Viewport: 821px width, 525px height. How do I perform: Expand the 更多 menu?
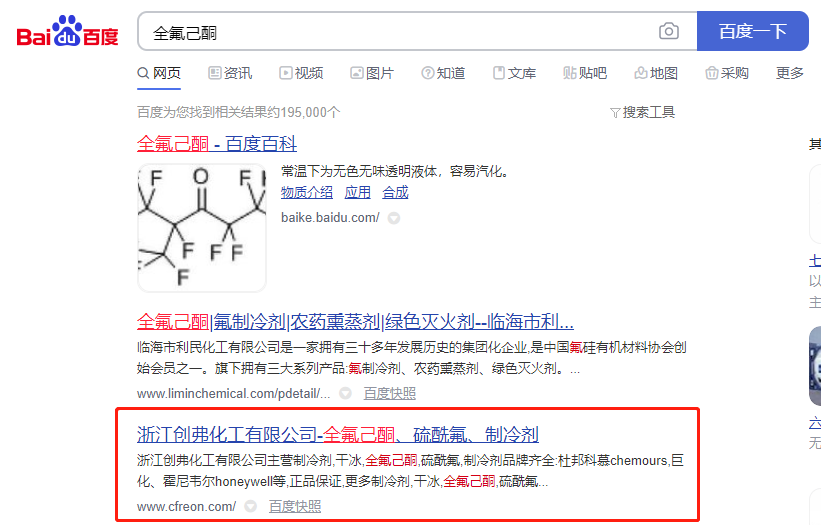789,73
